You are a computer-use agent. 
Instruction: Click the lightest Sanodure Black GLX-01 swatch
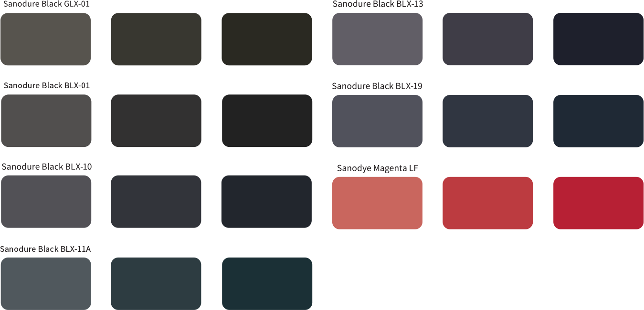45,39
